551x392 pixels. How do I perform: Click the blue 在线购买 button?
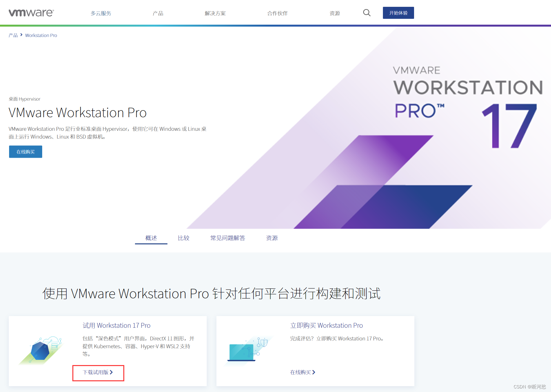coord(25,152)
